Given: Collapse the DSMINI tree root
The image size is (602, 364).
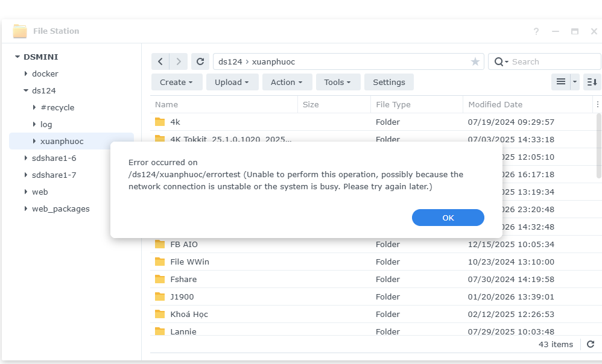Looking at the screenshot, I should click(x=17, y=57).
